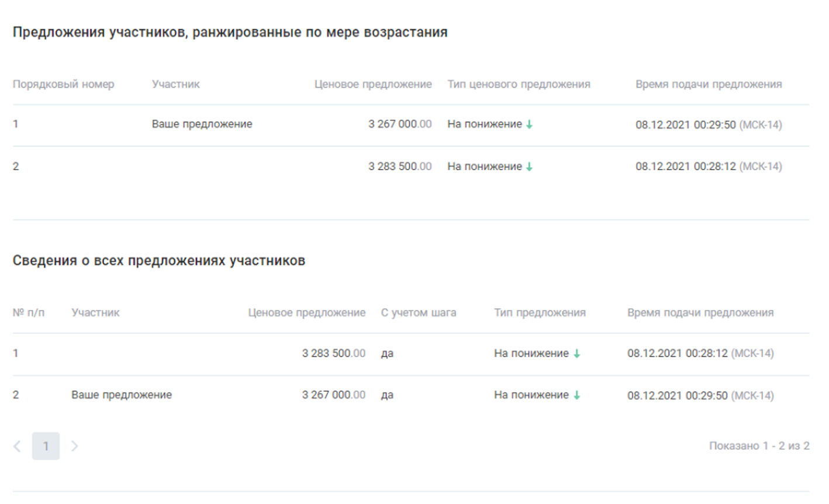Click green down arrow in ranked table's second row
Viewport: 829px width, 504px height.
[529, 167]
